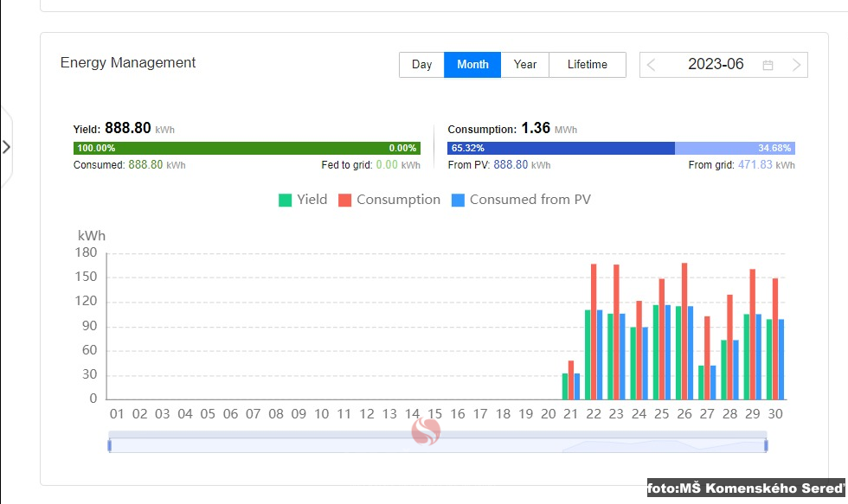Image resolution: width=848 pixels, height=504 pixels.
Task: Go to previous month with left arrow
Action: coord(651,66)
